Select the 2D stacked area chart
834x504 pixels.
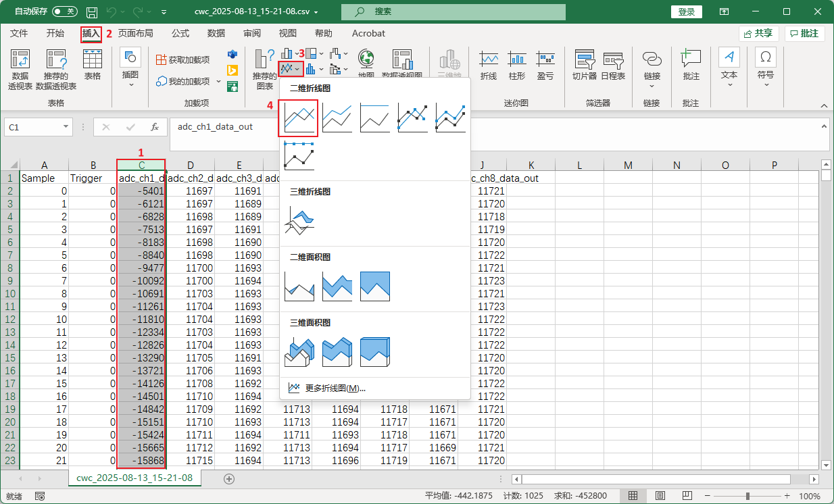337,286
